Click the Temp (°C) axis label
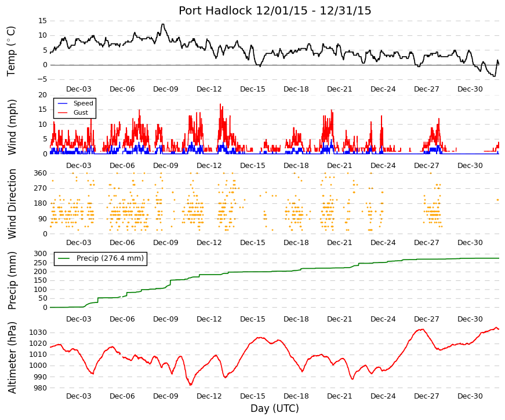505x420 pixels. pos(11,51)
